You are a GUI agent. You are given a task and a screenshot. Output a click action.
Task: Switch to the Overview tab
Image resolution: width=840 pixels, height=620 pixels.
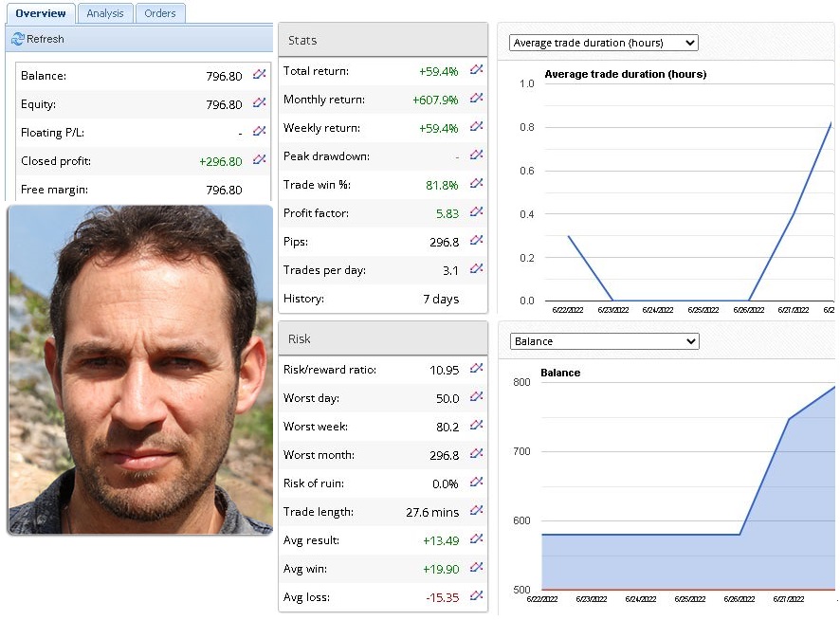pos(41,13)
